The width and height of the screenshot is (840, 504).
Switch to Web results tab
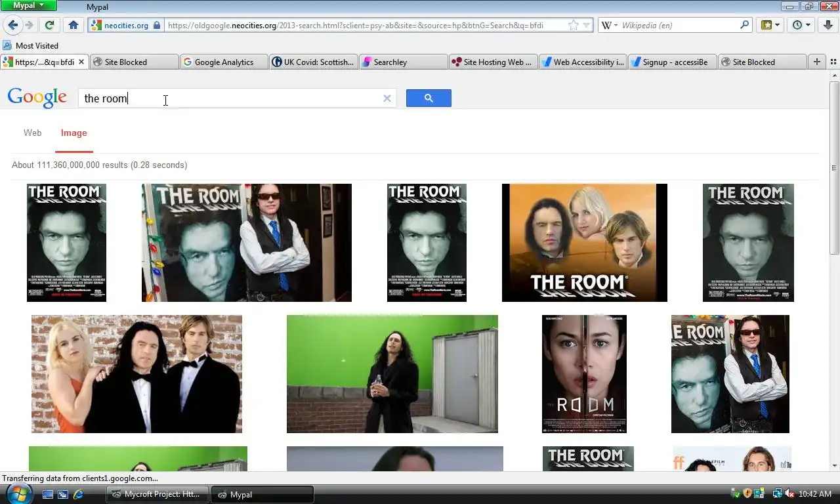pos(32,133)
